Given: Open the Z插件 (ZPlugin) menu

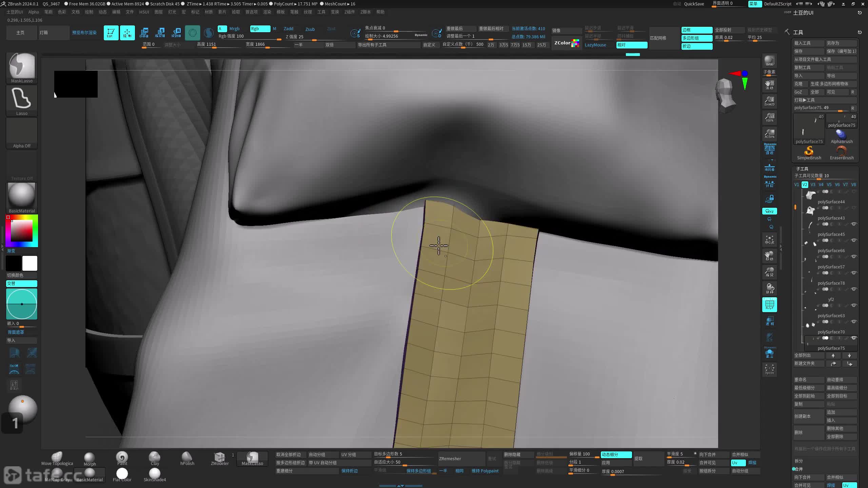Looking at the screenshot, I should tap(350, 12).
